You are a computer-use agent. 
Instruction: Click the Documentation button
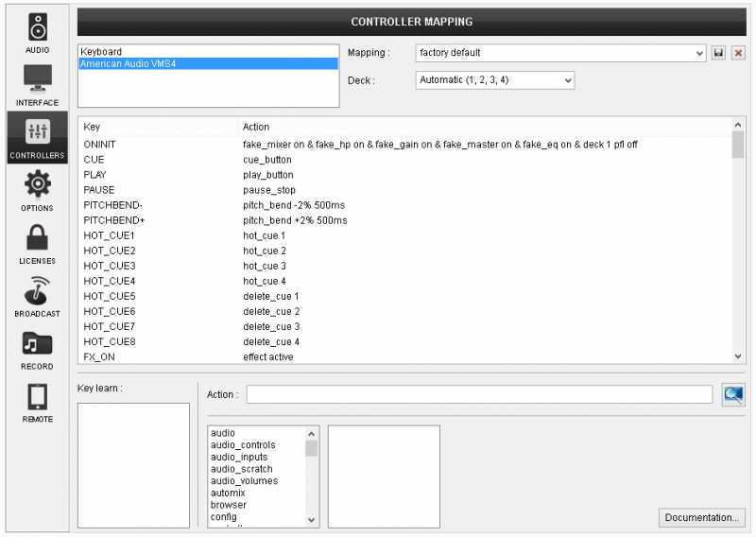701,517
